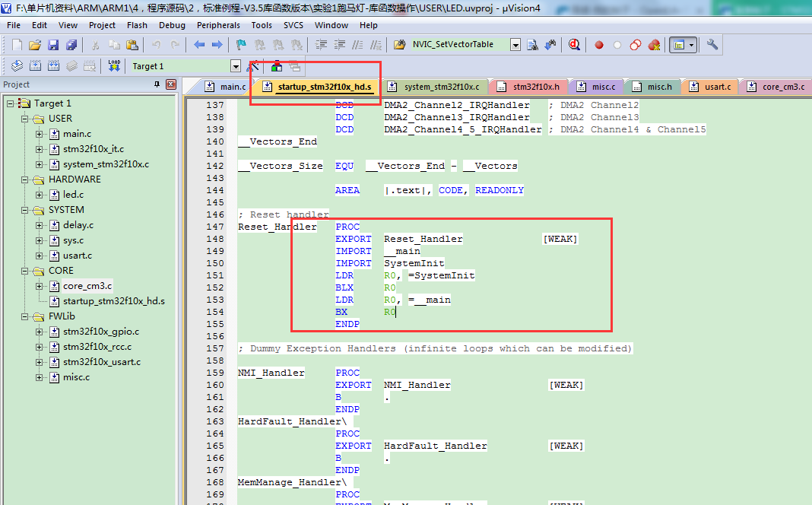Start or stop debug session

click(x=574, y=45)
